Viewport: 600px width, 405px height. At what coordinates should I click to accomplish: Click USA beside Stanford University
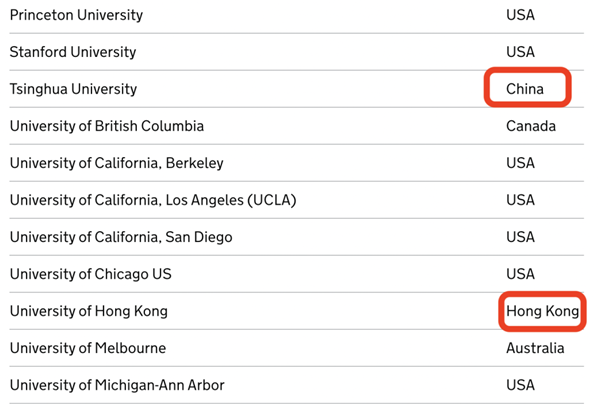tap(520, 52)
